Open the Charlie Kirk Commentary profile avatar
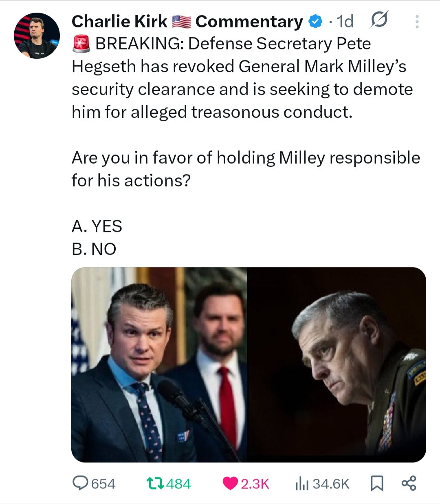This screenshot has height=504, width=440. [37, 35]
